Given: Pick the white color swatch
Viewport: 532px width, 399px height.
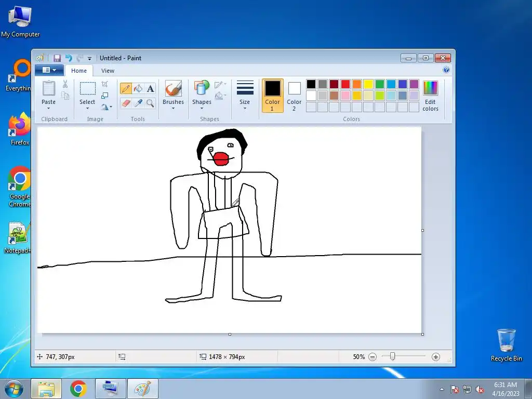Looking at the screenshot, I should coord(311,96).
